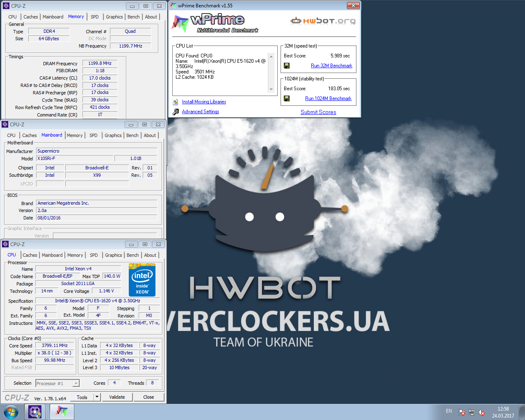Click the Specification field E5-1620 v4
The height and width of the screenshot is (420, 525).
click(x=98, y=301)
